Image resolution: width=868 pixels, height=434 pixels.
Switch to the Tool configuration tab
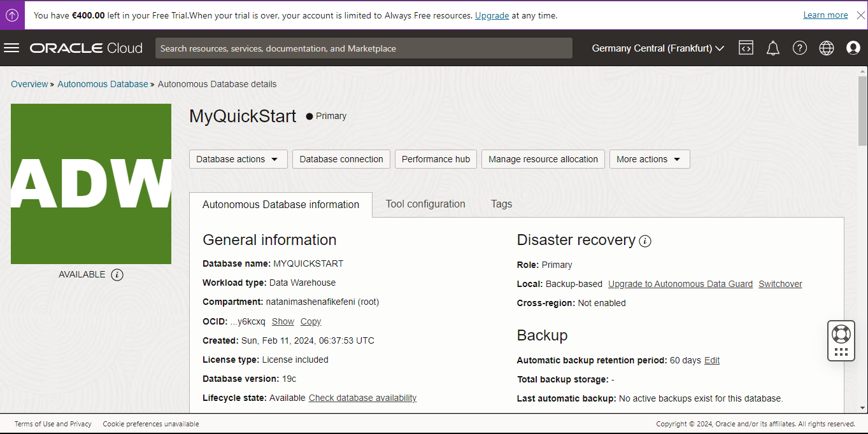pyautogui.click(x=425, y=204)
